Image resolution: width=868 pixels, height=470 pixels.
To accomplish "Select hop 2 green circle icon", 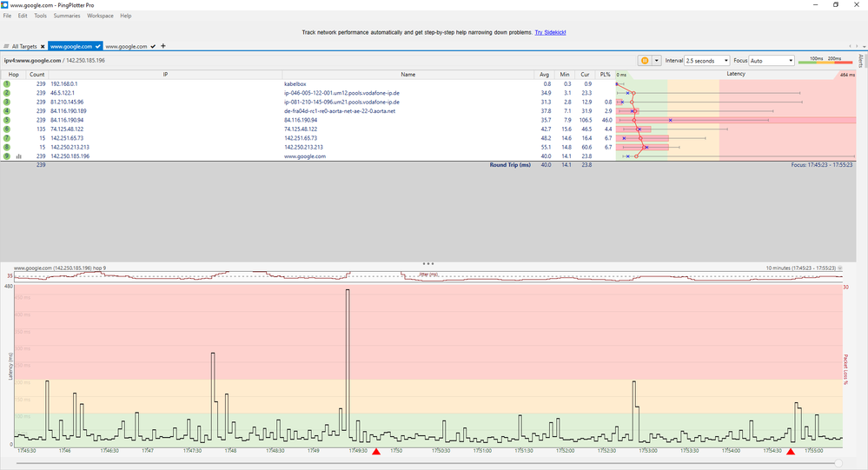I will [7, 93].
